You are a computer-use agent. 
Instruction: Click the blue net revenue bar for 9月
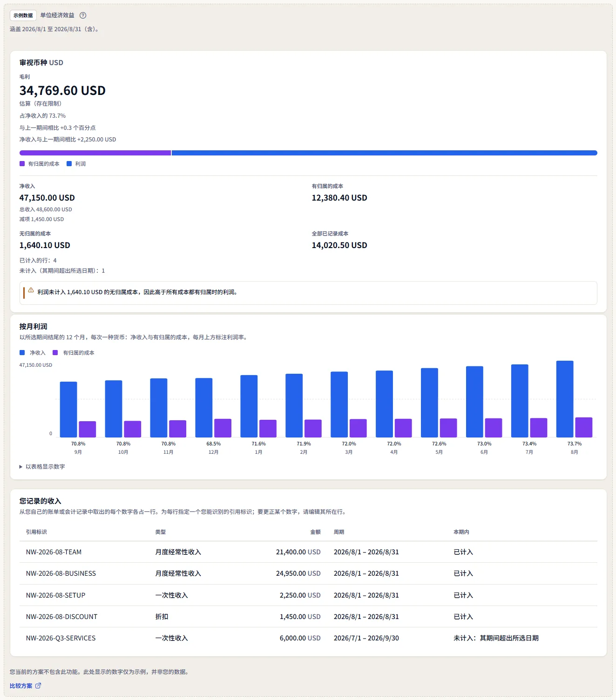pyautogui.click(x=68, y=410)
